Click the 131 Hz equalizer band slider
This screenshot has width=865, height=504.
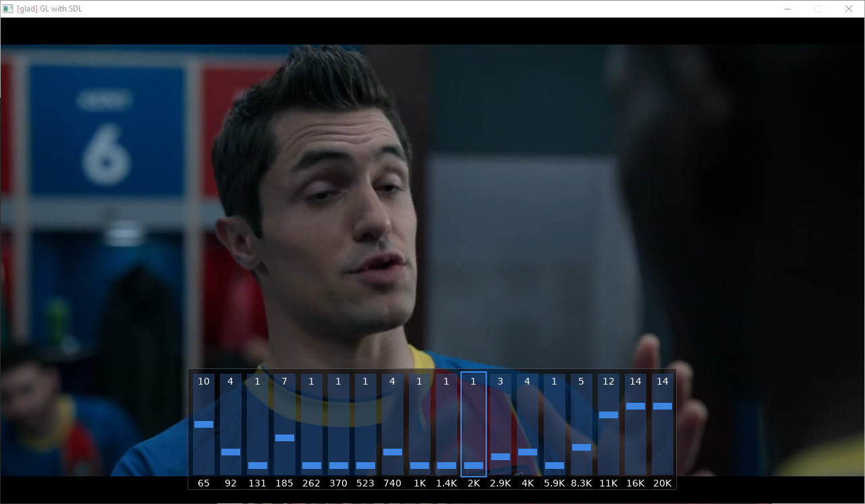point(258,424)
